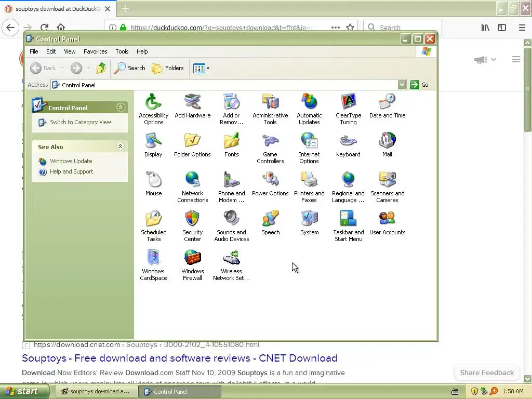This screenshot has width=532, height=399.
Task: Open the View menu
Action: (x=70, y=51)
